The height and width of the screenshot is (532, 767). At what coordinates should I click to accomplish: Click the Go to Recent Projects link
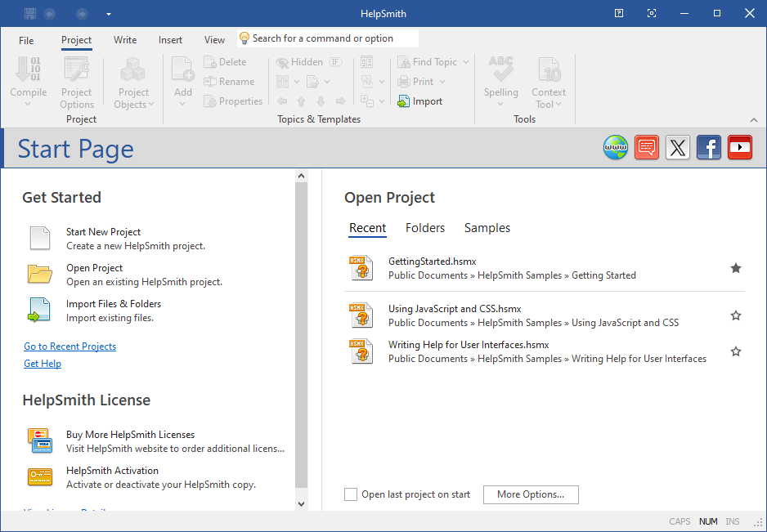[70, 346]
